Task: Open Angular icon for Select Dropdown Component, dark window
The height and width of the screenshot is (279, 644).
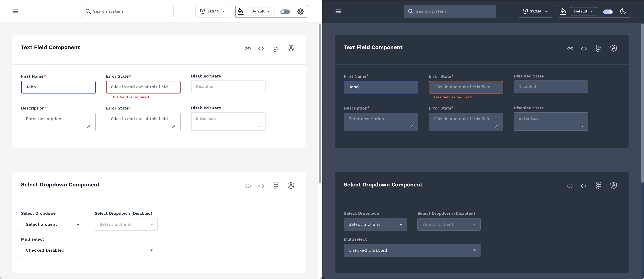Action: point(613,185)
